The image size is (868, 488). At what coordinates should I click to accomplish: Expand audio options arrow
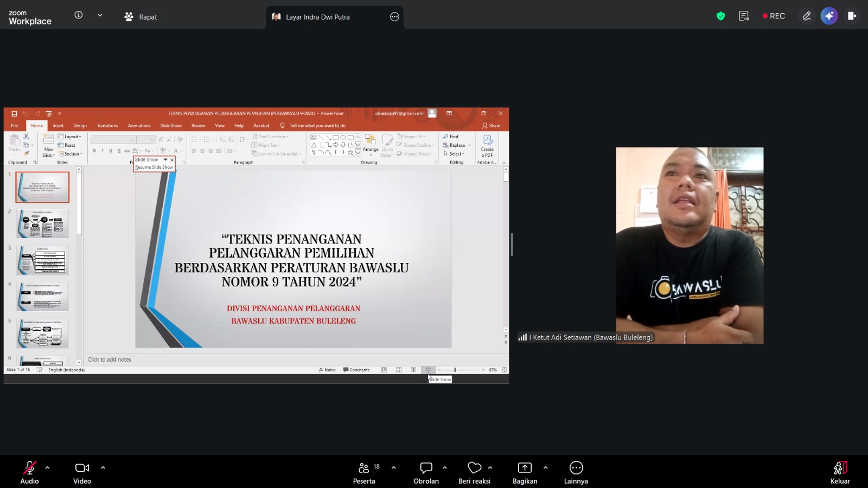click(47, 467)
